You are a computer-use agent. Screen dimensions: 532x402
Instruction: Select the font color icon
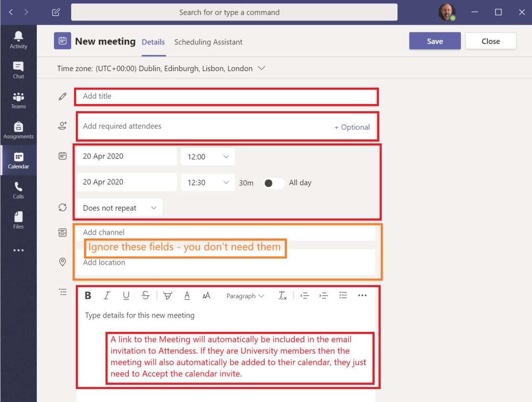point(187,296)
